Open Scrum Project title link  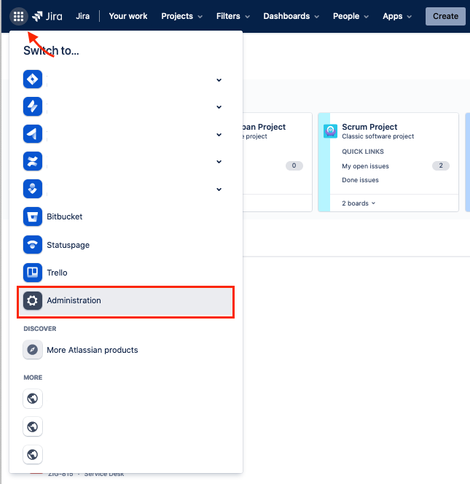point(369,127)
